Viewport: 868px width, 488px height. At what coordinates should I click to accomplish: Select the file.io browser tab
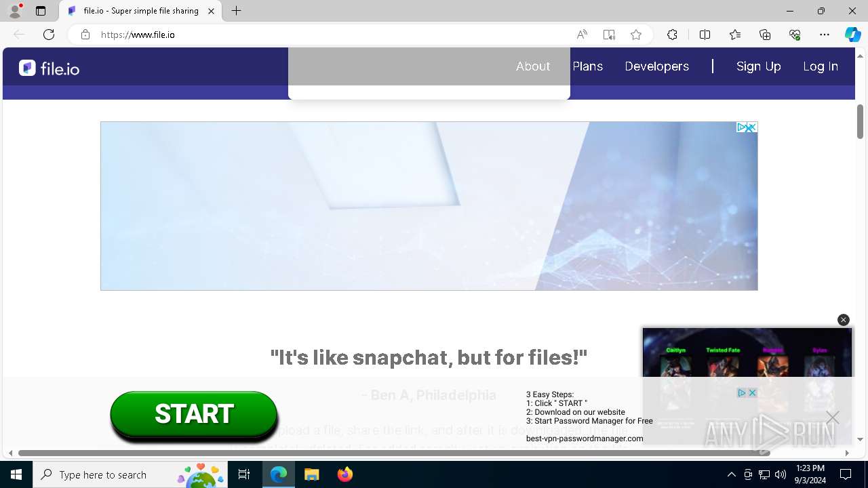tap(141, 11)
